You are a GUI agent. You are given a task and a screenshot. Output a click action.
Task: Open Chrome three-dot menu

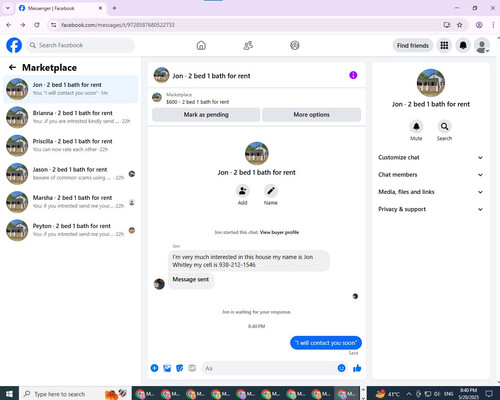point(493,25)
